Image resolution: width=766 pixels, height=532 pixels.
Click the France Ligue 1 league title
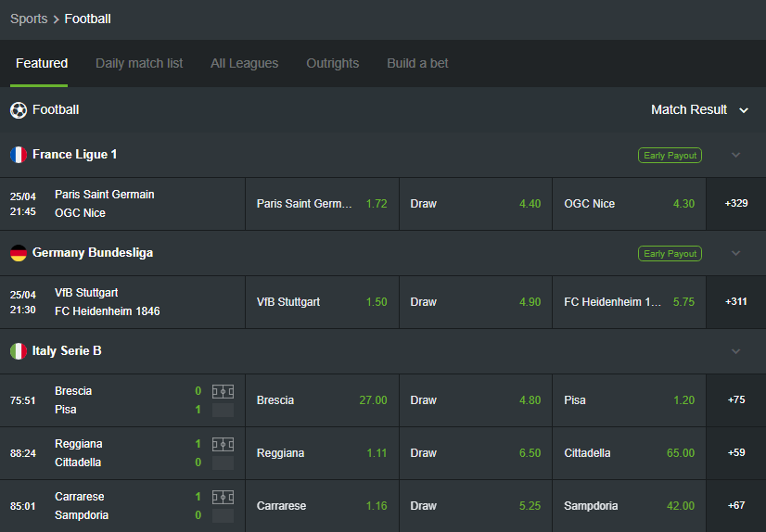[75, 155]
